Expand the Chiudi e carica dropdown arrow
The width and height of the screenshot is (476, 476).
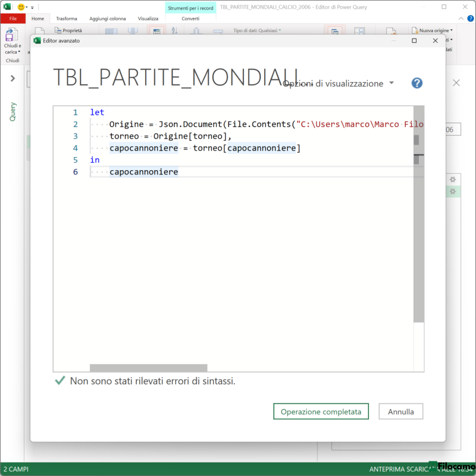[x=19, y=52]
